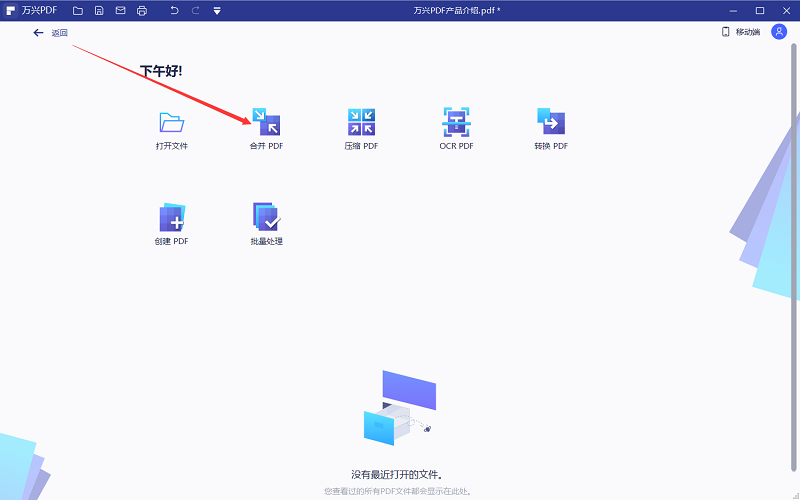The image size is (800, 500).
Task: Maximize the 万兴PDF window
Action: [760, 10]
